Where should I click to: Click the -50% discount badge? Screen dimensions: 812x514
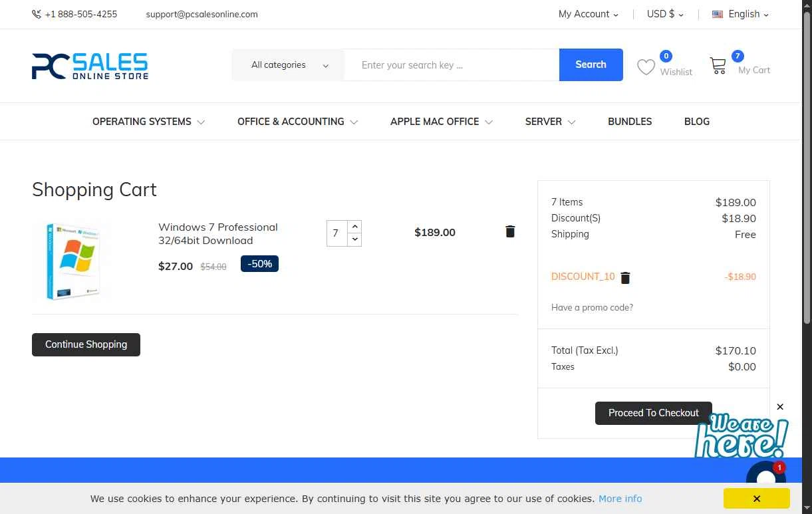click(x=259, y=264)
